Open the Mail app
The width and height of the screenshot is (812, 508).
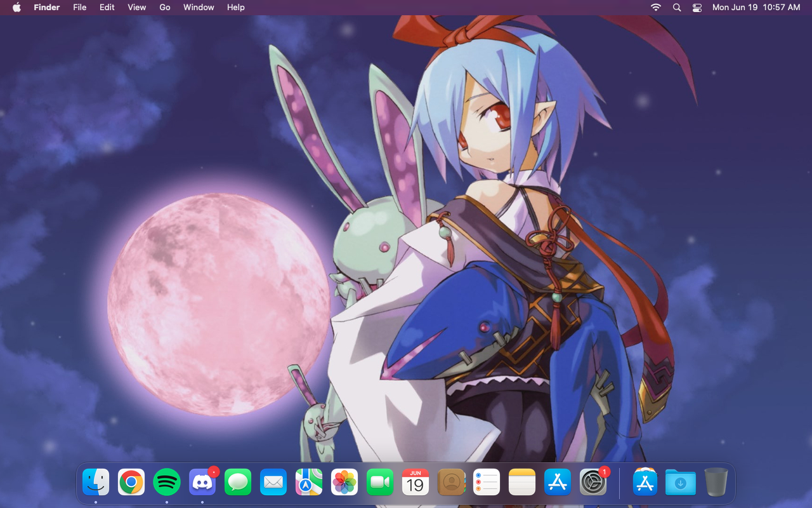pyautogui.click(x=273, y=483)
